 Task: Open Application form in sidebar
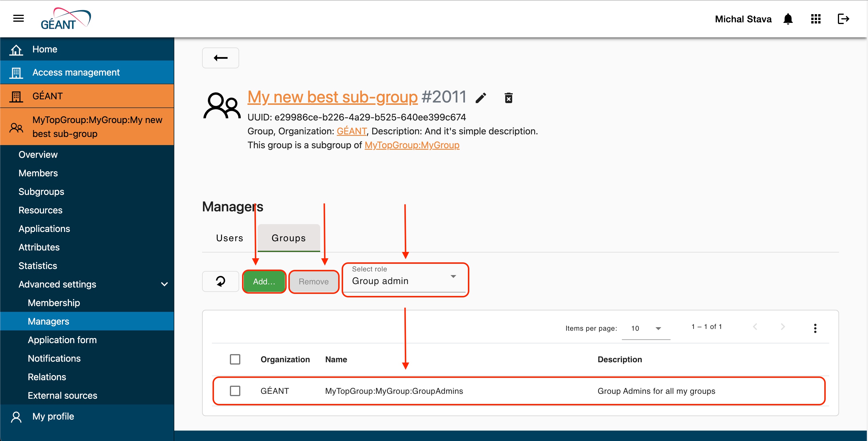pos(62,340)
